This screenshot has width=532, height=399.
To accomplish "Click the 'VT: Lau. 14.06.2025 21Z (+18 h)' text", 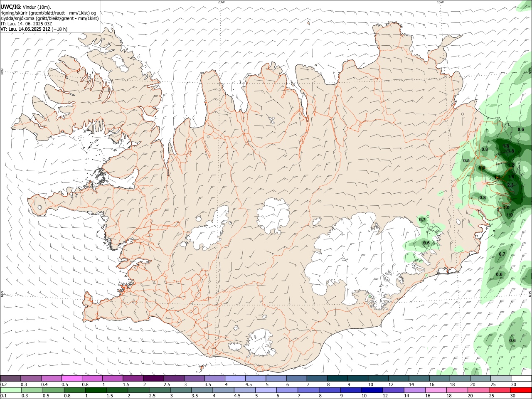I will click(x=34, y=29).
